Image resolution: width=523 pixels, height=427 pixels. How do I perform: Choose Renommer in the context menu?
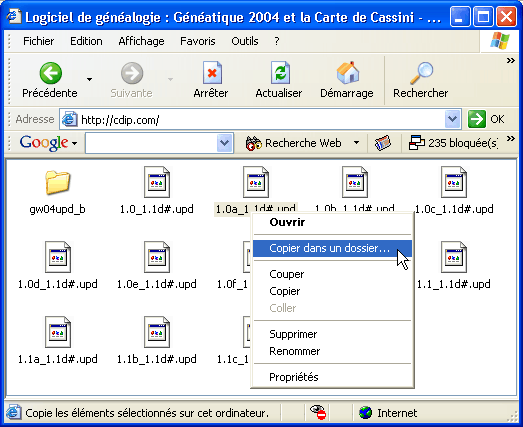pyautogui.click(x=333, y=351)
